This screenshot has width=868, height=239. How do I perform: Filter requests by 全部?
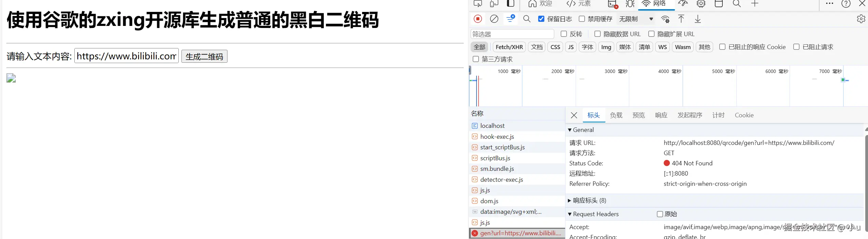point(479,47)
